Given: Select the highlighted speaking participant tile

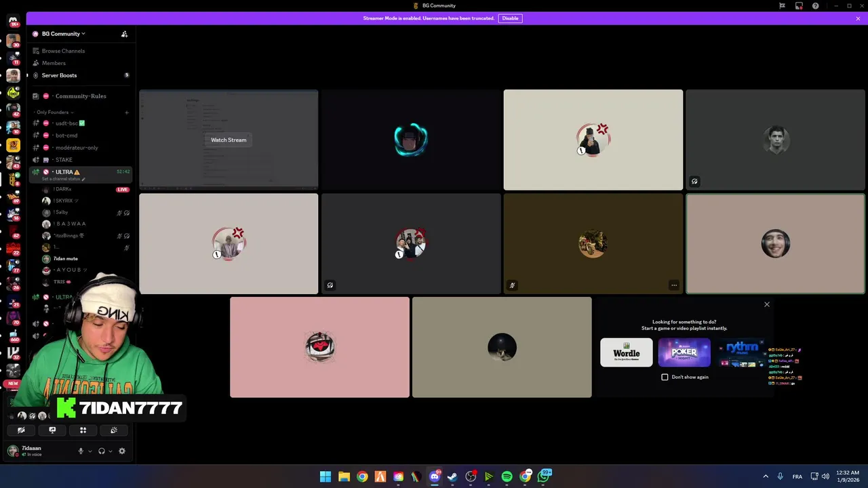Looking at the screenshot, I should pyautogui.click(x=775, y=244).
